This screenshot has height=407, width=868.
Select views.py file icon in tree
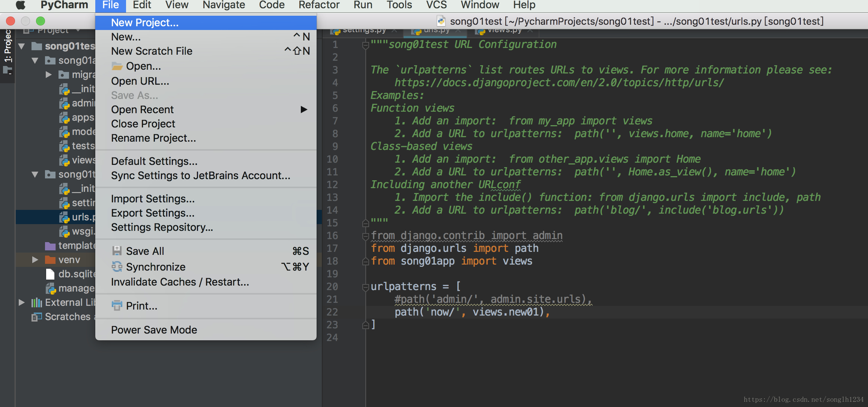[65, 160]
